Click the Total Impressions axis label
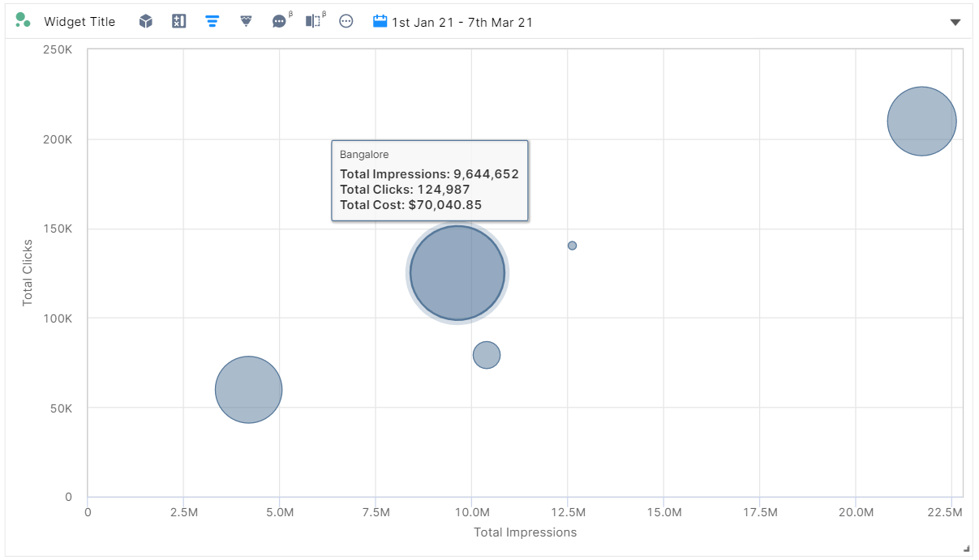Image resolution: width=979 pixels, height=560 pixels. pyautogui.click(x=526, y=532)
